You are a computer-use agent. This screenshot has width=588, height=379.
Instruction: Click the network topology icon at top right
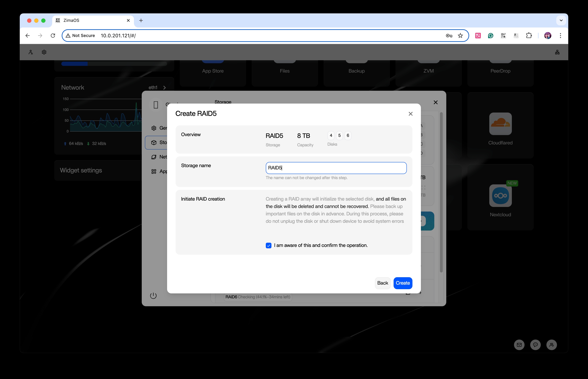pos(557,52)
